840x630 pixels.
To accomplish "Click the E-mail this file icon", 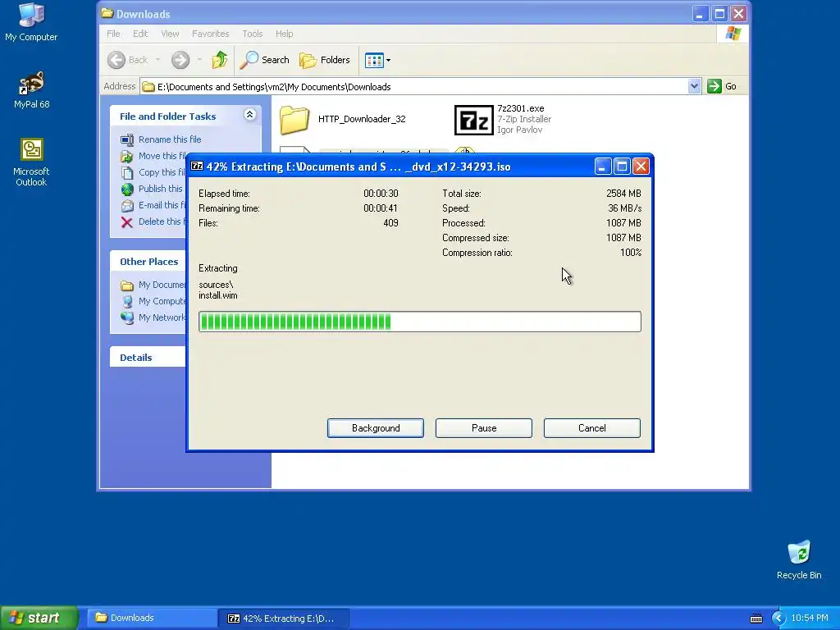I will (127, 206).
